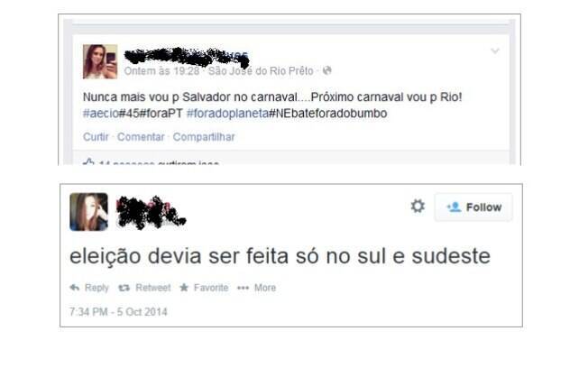Click the Twitter user avatar
Image resolution: width=588 pixels, height=368 pixels.
(89, 212)
